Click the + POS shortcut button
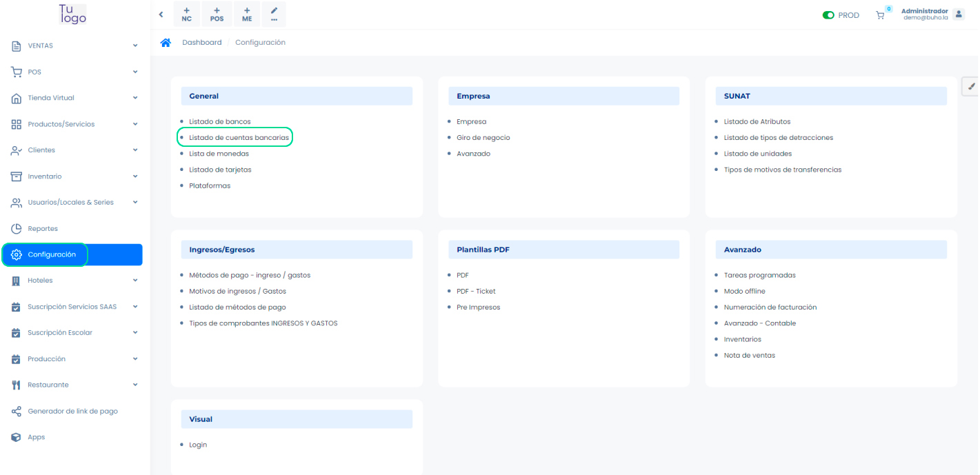Viewport: 980px width, 475px height. tap(217, 14)
